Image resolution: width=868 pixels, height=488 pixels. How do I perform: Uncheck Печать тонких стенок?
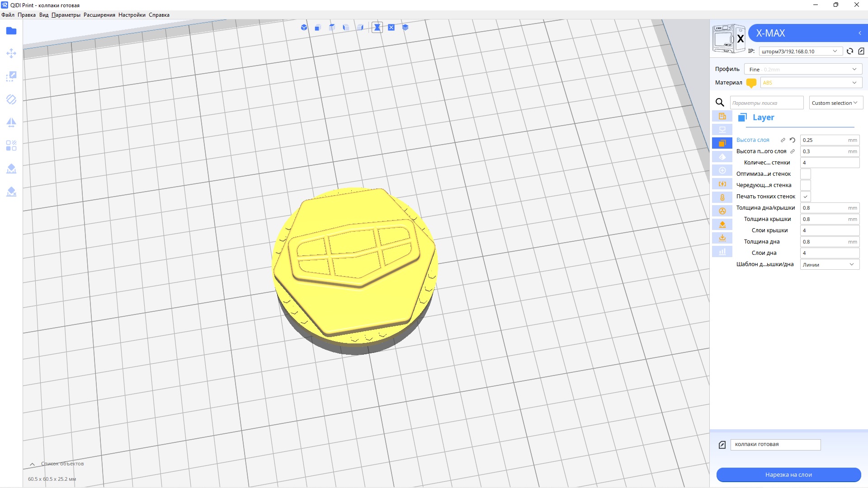coord(806,197)
